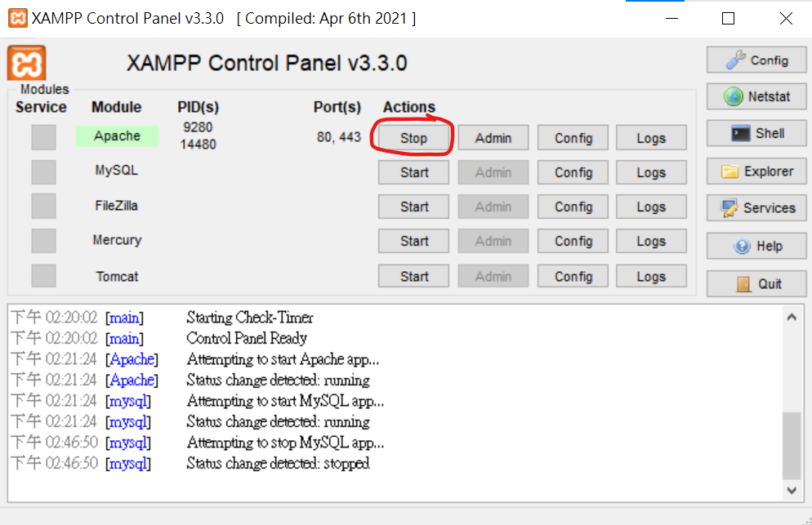This screenshot has width=812, height=525.
Task: Stop the Apache module
Action: tap(413, 138)
